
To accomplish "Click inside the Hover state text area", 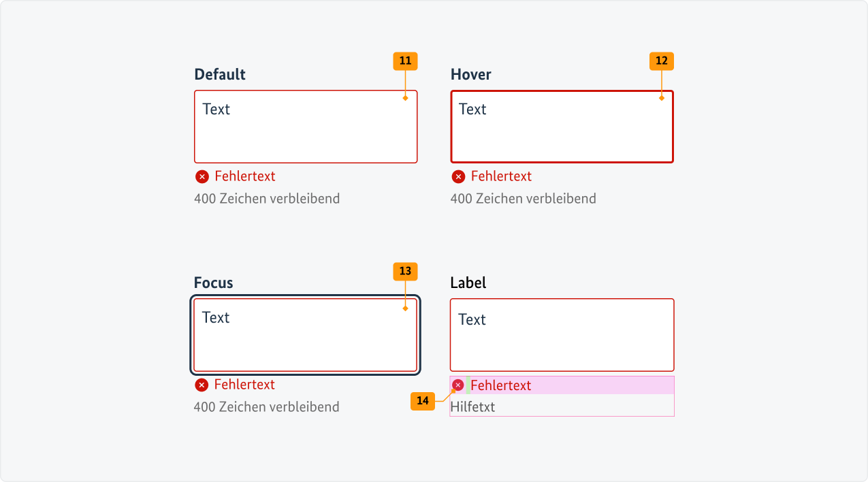I will pos(562,126).
